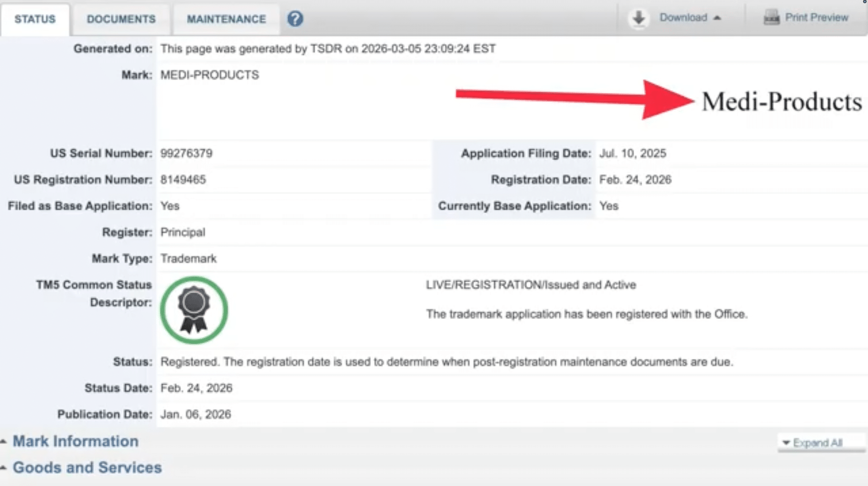This screenshot has width=868, height=486.
Task: Expand the Goods and Services section
Action: pos(87,467)
